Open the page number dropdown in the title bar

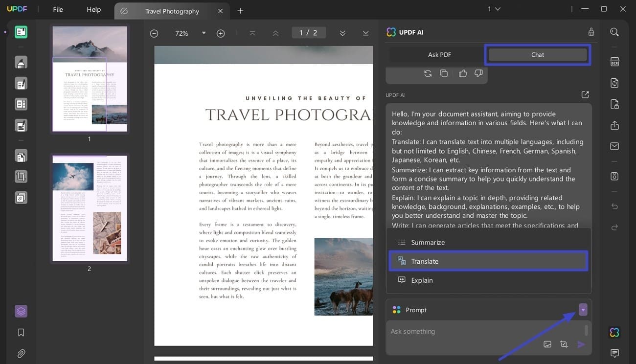point(494,9)
